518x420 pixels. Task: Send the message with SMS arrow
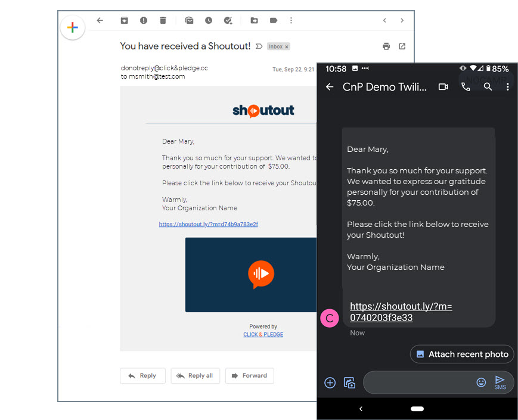click(500, 382)
